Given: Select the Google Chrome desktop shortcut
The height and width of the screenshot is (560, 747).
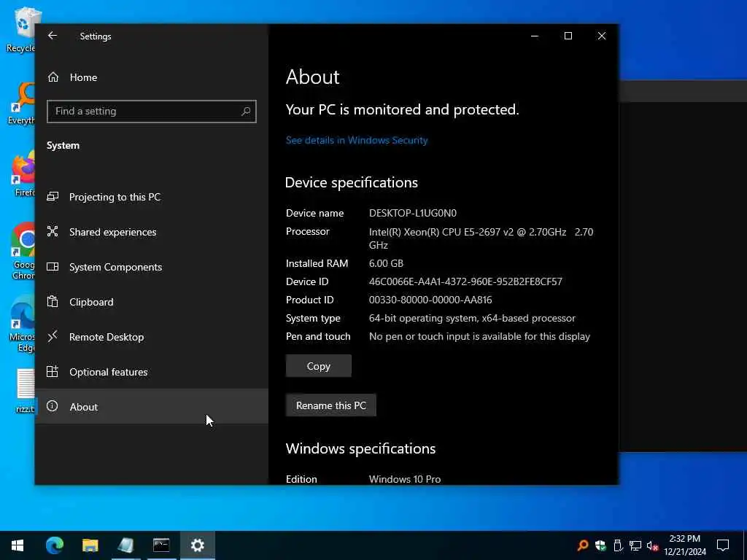Looking at the screenshot, I should point(24,252).
